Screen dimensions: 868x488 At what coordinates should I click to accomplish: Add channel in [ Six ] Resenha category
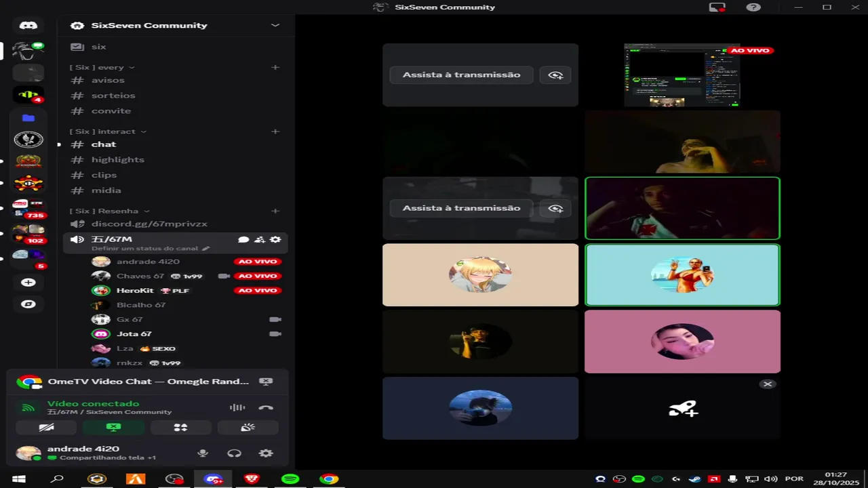275,211
